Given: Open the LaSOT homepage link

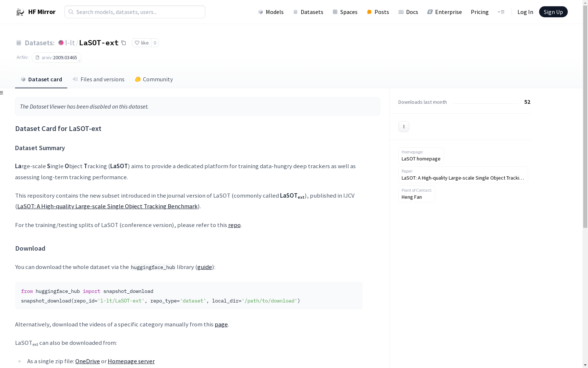Looking at the screenshot, I should point(421,156).
